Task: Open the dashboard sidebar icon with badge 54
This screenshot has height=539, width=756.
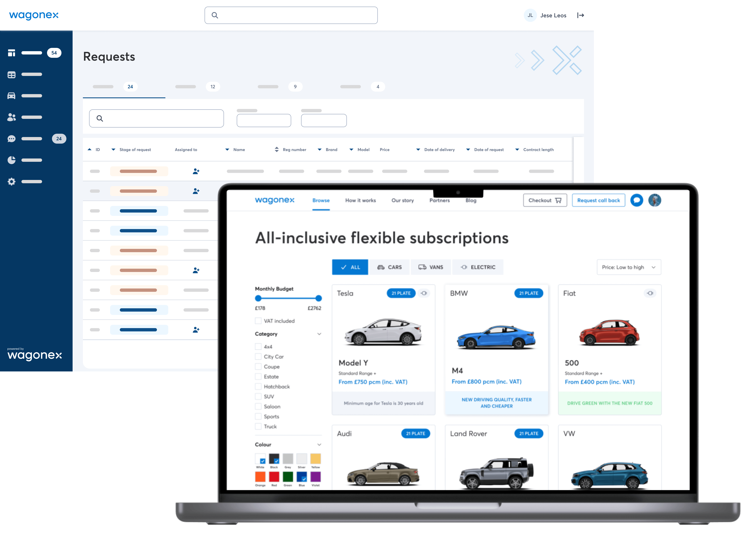Action: [x=12, y=53]
